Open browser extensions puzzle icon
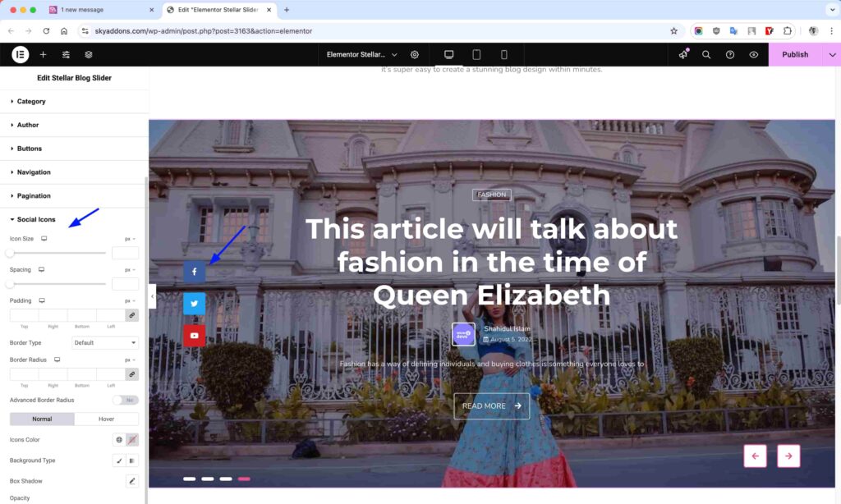The width and height of the screenshot is (841, 504). pos(788,31)
